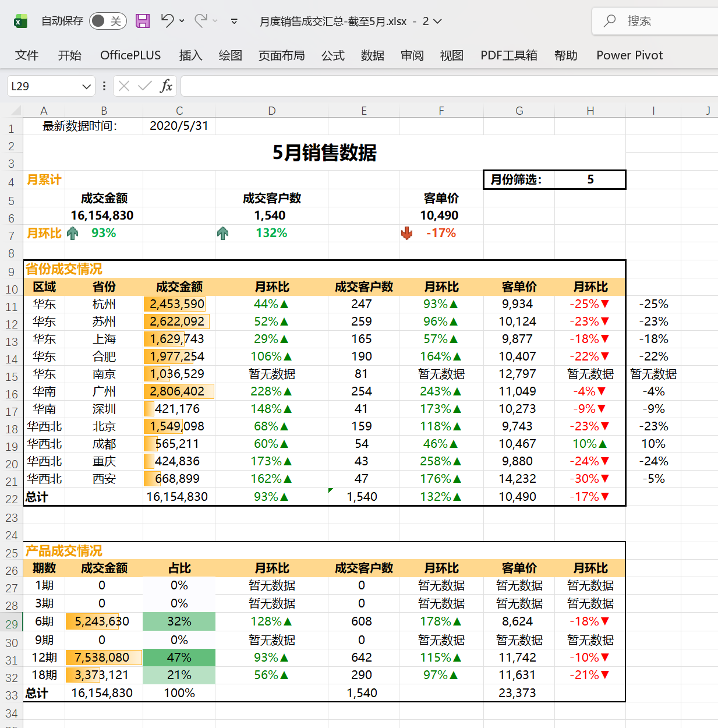Open the 文件 menu
The image size is (718, 728).
pos(26,55)
